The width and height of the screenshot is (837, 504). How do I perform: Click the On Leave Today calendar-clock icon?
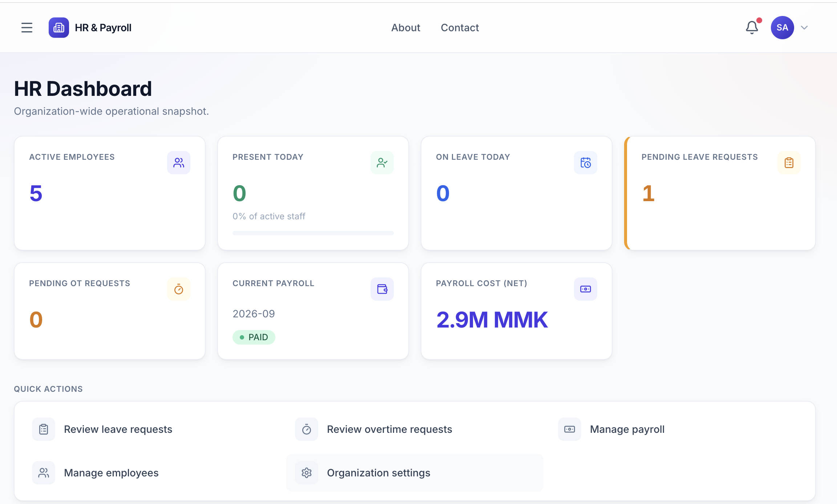[x=586, y=163]
